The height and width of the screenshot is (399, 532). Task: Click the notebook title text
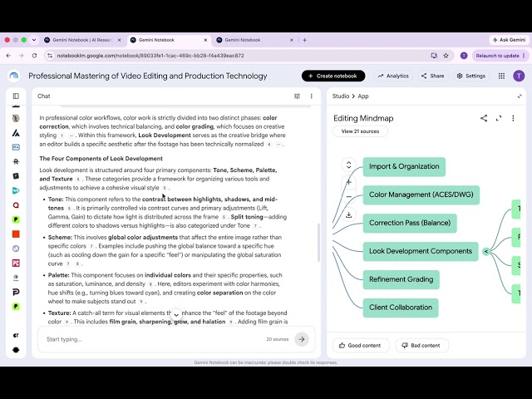coord(148,76)
